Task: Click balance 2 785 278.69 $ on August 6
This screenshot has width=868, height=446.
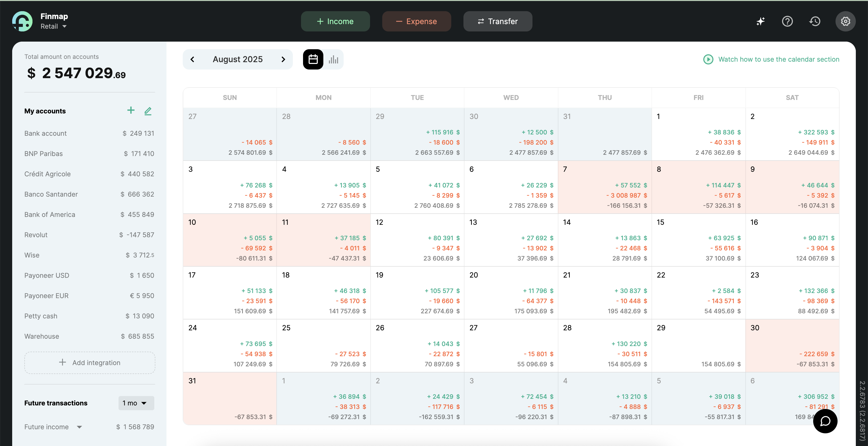Action: coord(531,205)
